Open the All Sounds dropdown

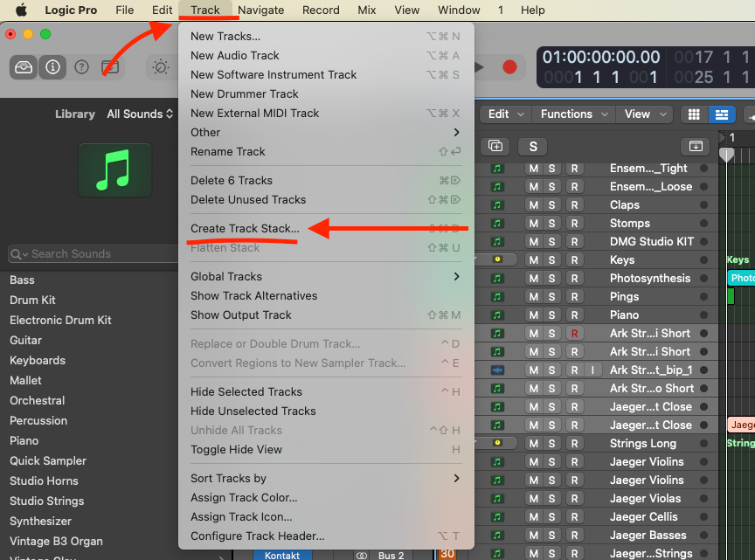pyautogui.click(x=140, y=114)
